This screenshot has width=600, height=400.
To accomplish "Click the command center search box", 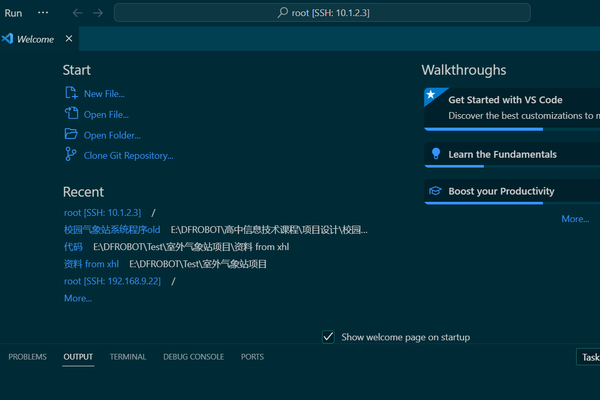I will [x=322, y=13].
